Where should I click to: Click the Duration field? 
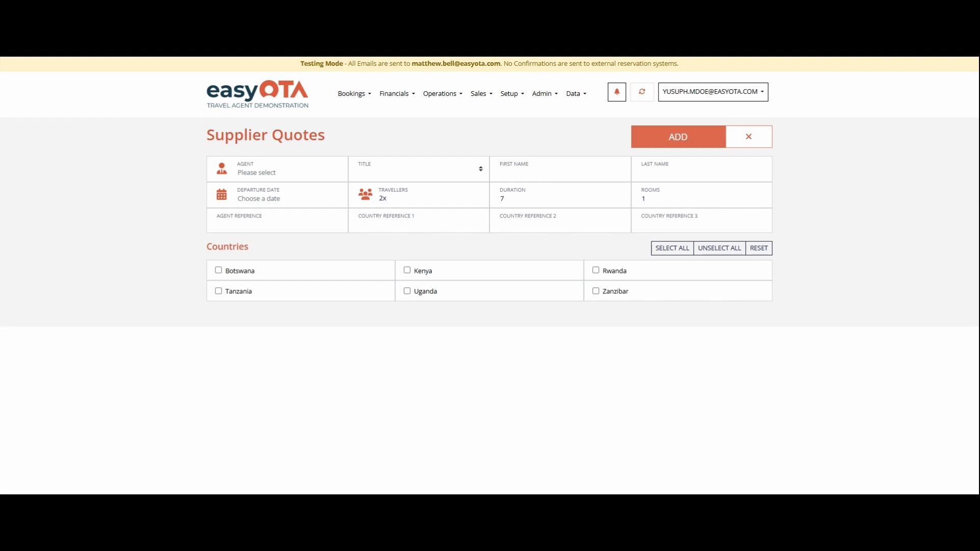click(x=560, y=195)
